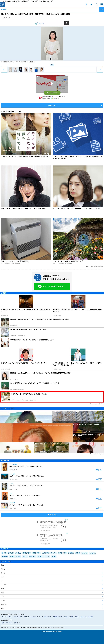The height and width of the screenshot is (644, 104).
Task: Open the 富田望生 なつぞら article link
Action: (x=41, y=373)
